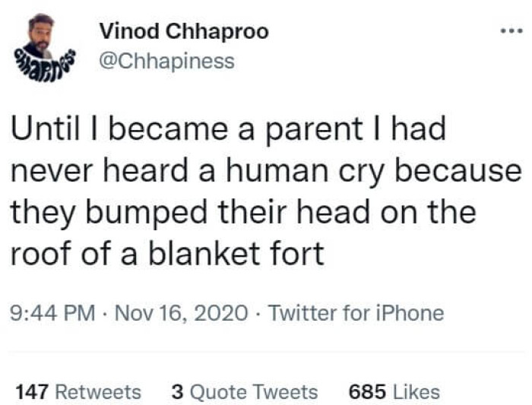Click the number 3 before Quote Tweets

(177, 392)
